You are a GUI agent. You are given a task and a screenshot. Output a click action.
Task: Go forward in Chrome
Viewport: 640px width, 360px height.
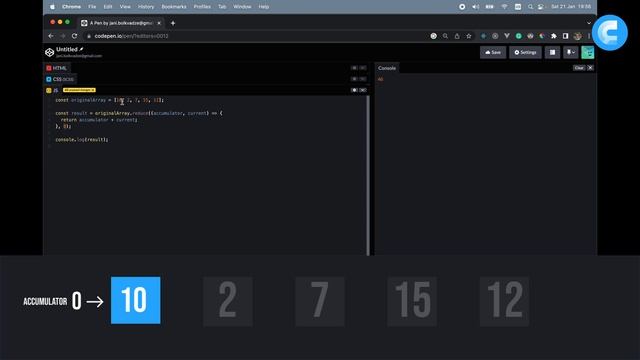point(62,36)
